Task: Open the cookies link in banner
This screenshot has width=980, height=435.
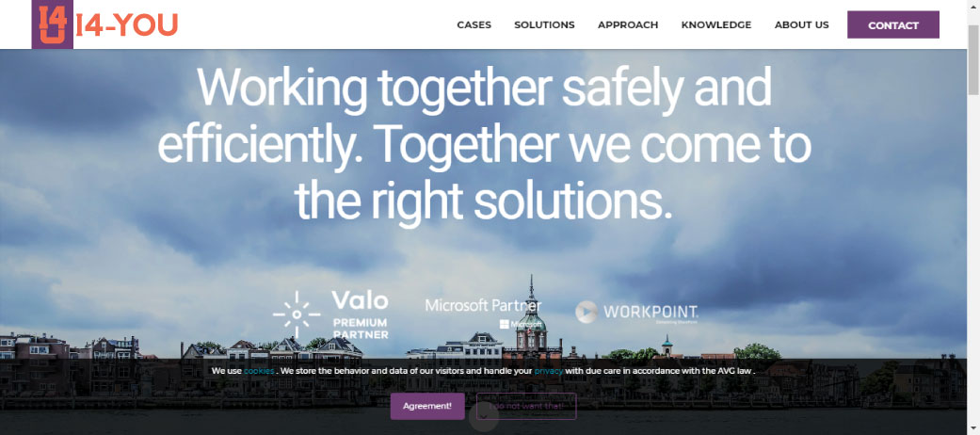Action: [x=260, y=371]
